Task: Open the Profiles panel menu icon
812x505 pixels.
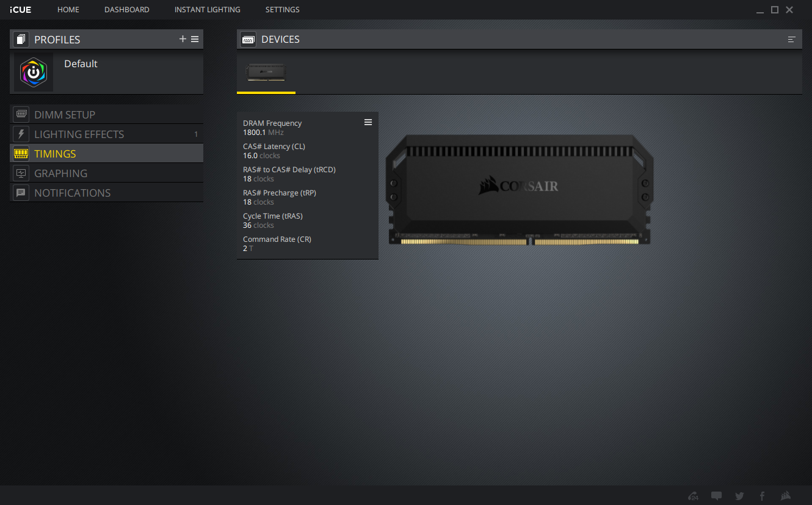Action: tap(195, 39)
